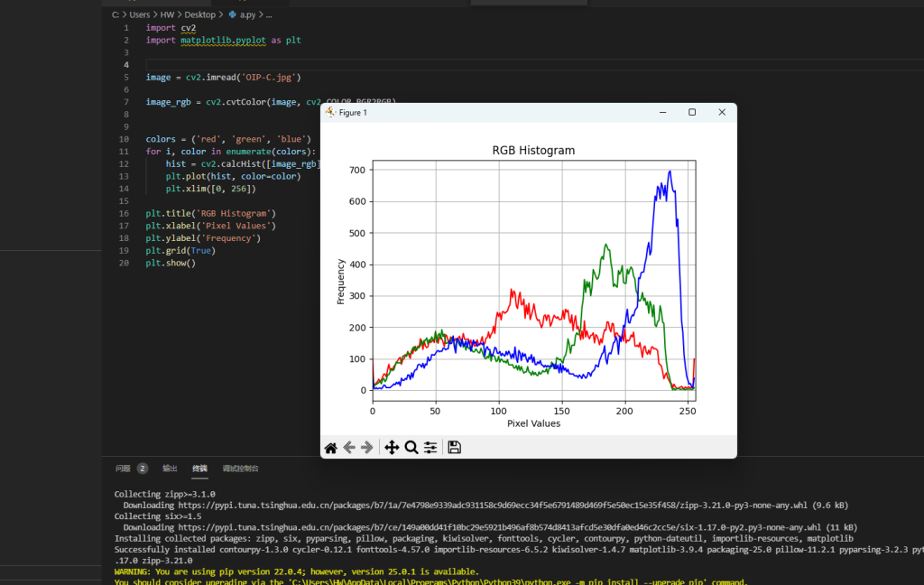
Task: Maximize the Figure 1 window
Action: pyautogui.click(x=692, y=112)
